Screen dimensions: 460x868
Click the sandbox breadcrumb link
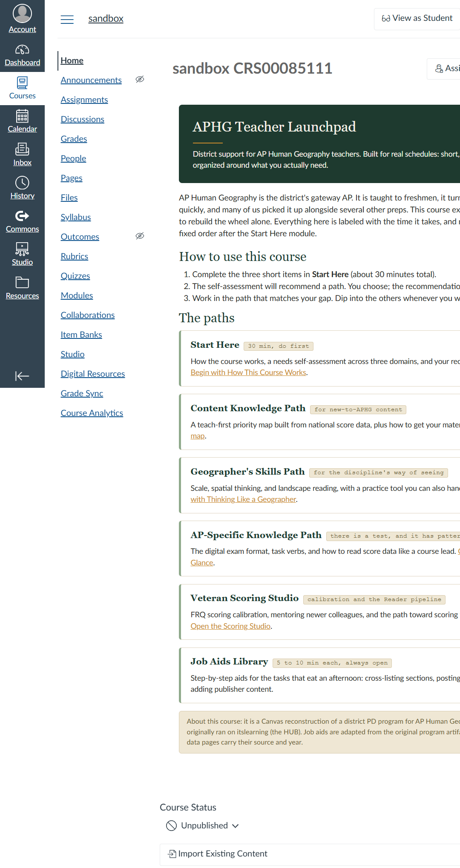106,19
